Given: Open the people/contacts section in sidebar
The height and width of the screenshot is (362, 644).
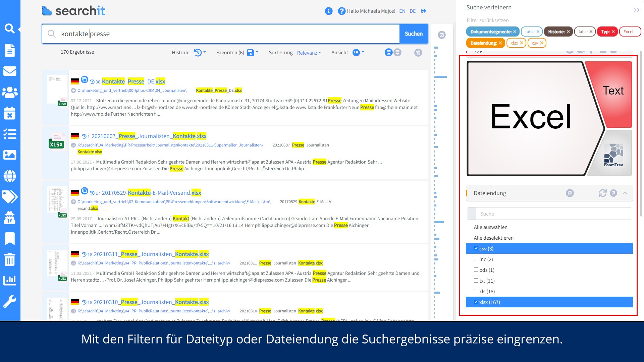Looking at the screenshot, I should [10, 92].
